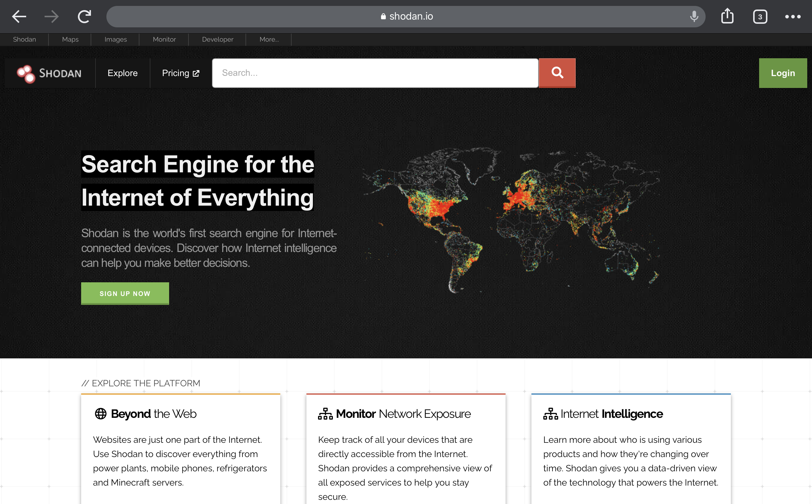Click the external-link icon beside Pricing

196,73
